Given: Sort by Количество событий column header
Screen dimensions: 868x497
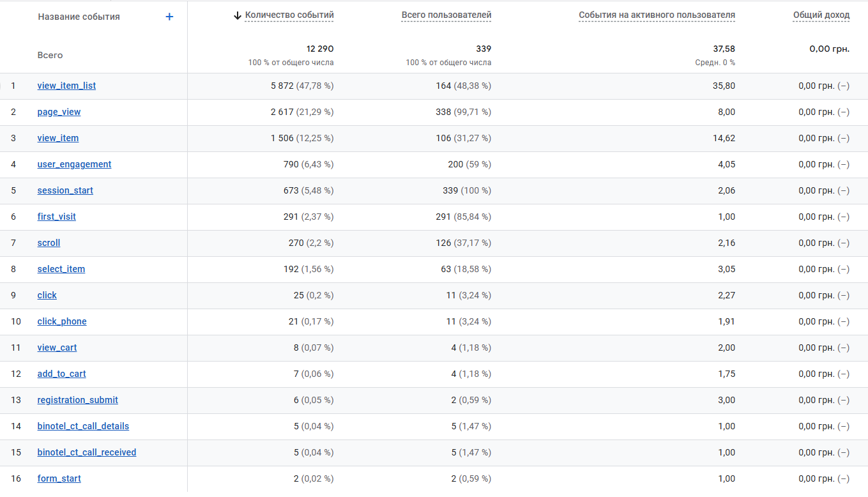Looking at the screenshot, I should tap(289, 15).
